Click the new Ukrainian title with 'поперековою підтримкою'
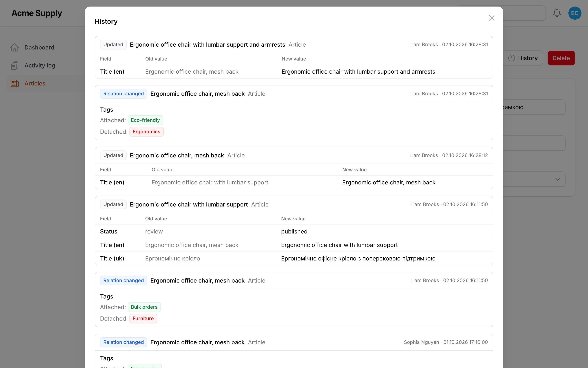This screenshot has width=588, height=368. pyautogui.click(x=358, y=258)
